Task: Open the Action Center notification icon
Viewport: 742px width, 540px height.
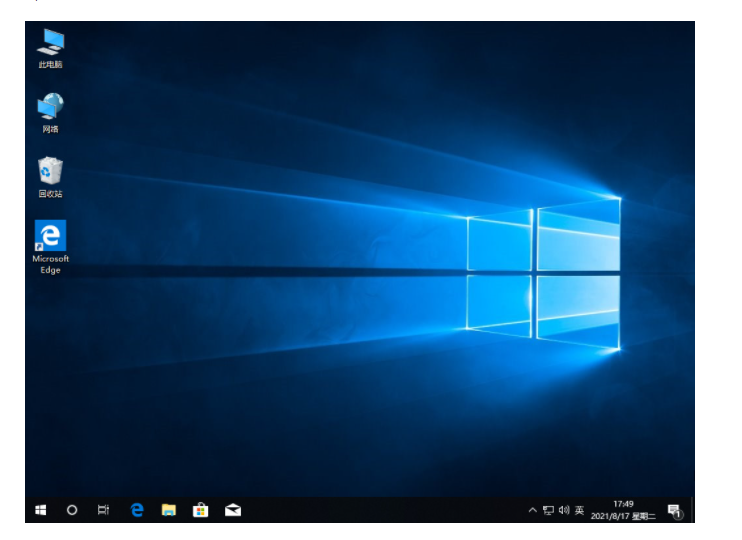Action: (x=674, y=511)
